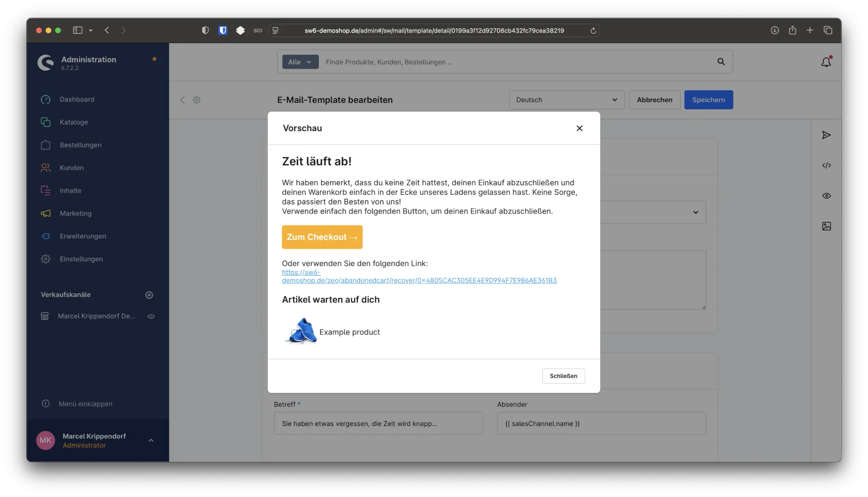Click the back arrow beside page title
Image resolution: width=868 pixels, height=497 pixels.
point(183,100)
